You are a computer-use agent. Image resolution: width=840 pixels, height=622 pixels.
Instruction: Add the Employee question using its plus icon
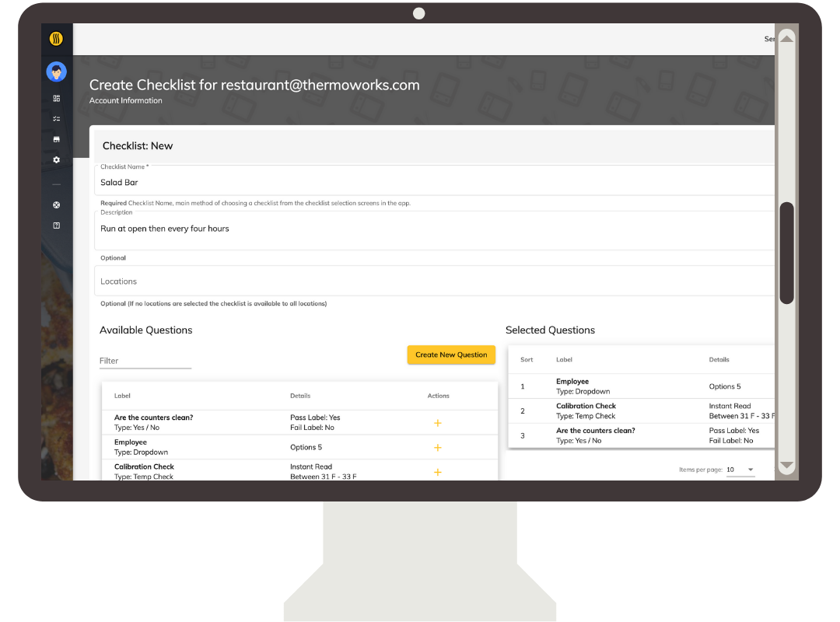[x=437, y=448]
